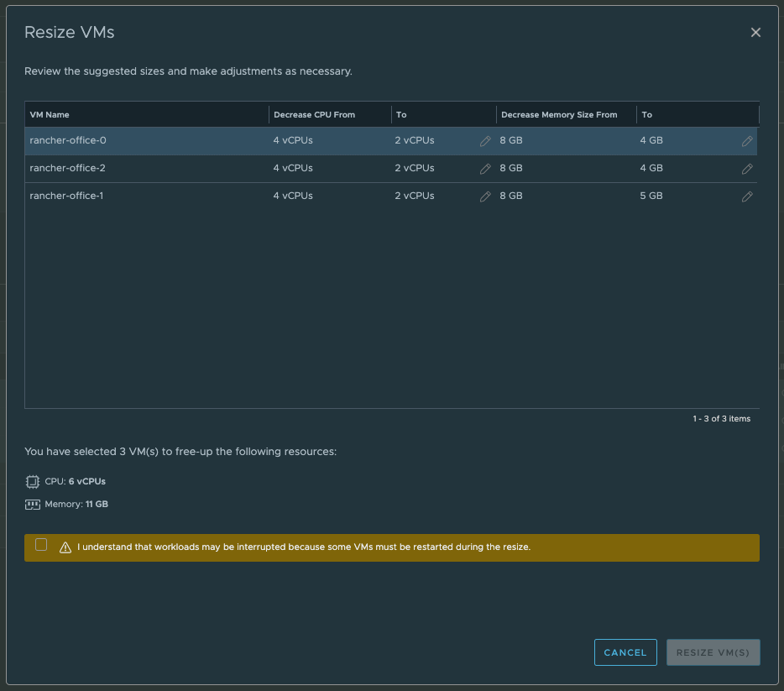This screenshot has width=784, height=691.
Task: Click 4 vCPUs value in rancher-office-2 row
Action: 293,168
